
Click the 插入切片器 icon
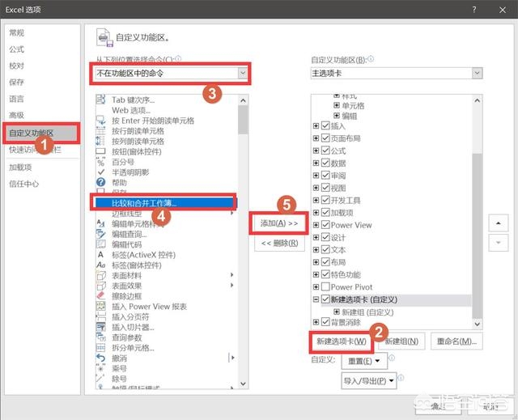(x=100, y=327)
